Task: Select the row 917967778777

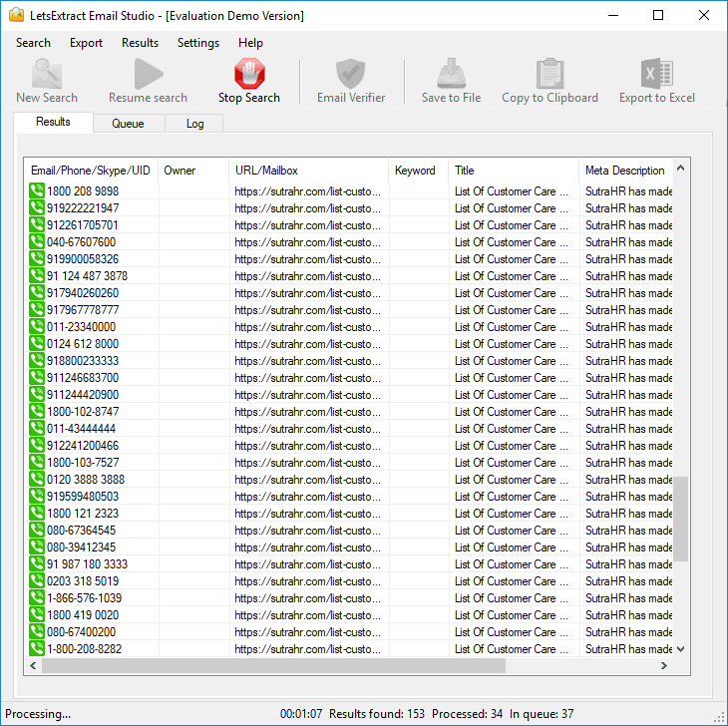Action: coord(350,309)
